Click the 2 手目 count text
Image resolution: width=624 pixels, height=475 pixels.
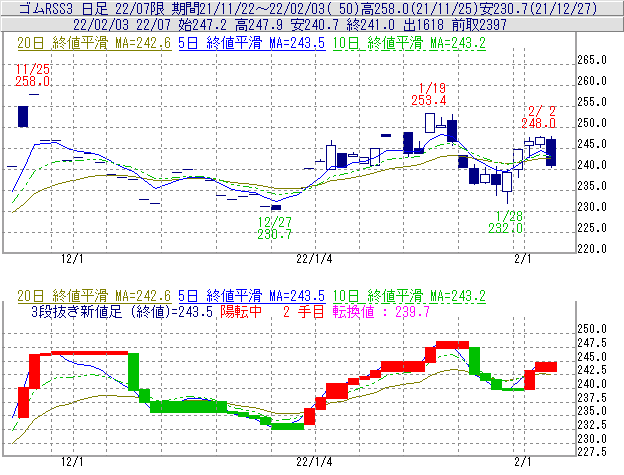point(304,311)
